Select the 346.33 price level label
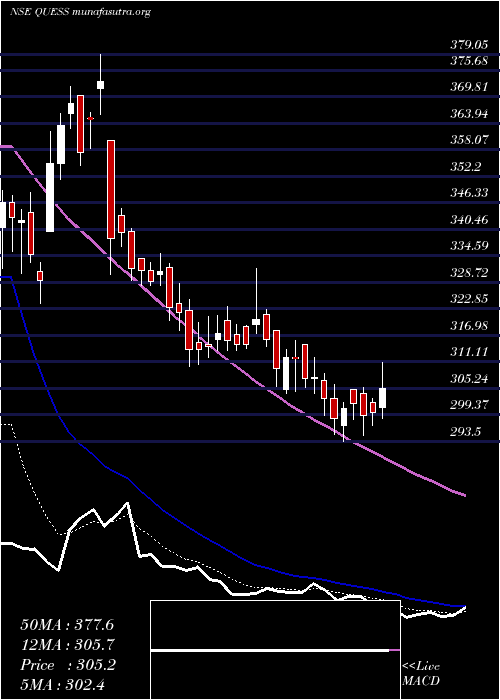 [469, 193]
